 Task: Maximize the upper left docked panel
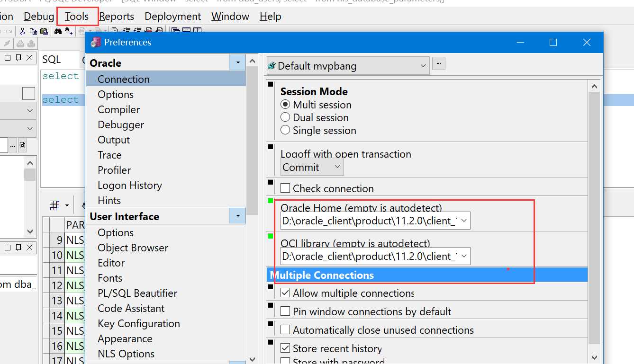[x=8, y=58]
